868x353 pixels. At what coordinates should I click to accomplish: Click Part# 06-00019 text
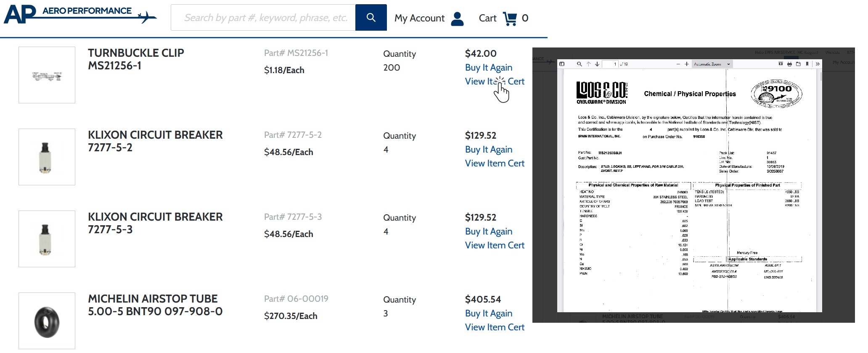point(296,299)
